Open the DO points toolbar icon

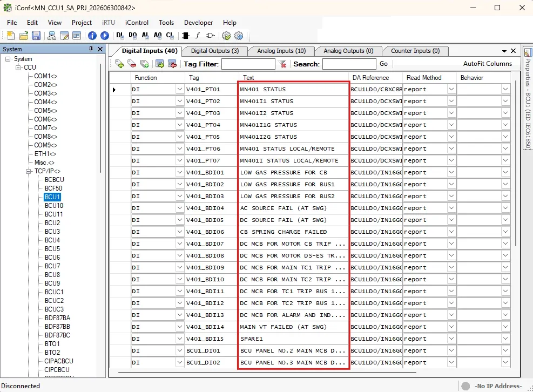coord(132,35)
